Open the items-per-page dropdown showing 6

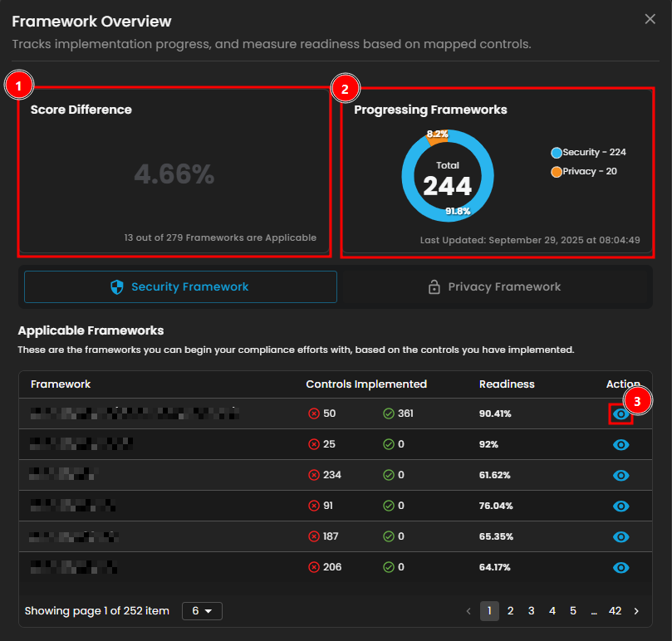coord(202,611)
